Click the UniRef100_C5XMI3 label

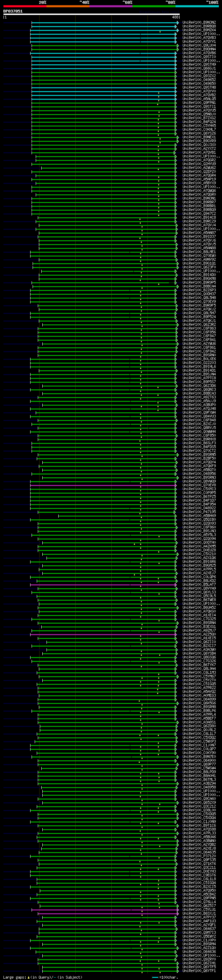pos(199,489)
